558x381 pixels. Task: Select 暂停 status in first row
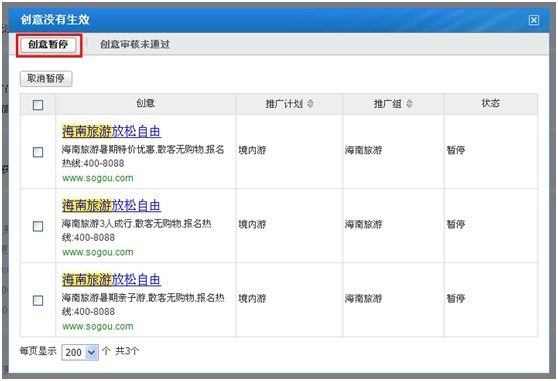(x=456, y=150)
